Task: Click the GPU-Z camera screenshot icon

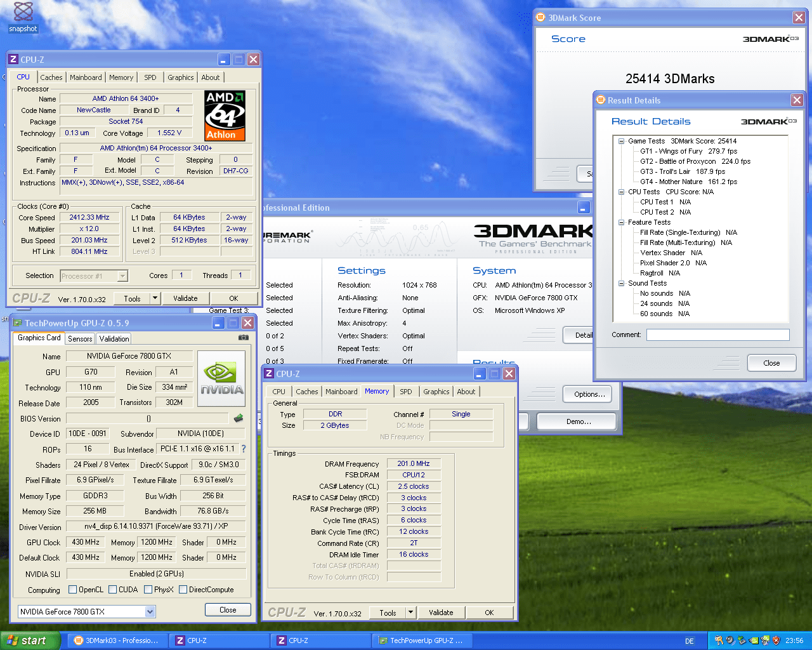Action: [243, 338]
